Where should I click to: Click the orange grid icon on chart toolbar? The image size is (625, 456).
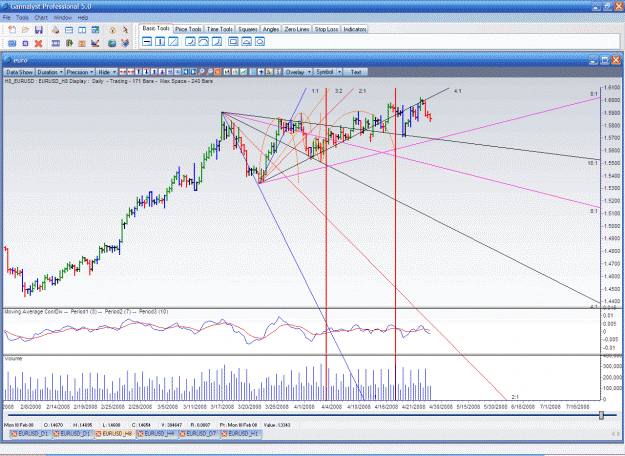pos(218,72)
